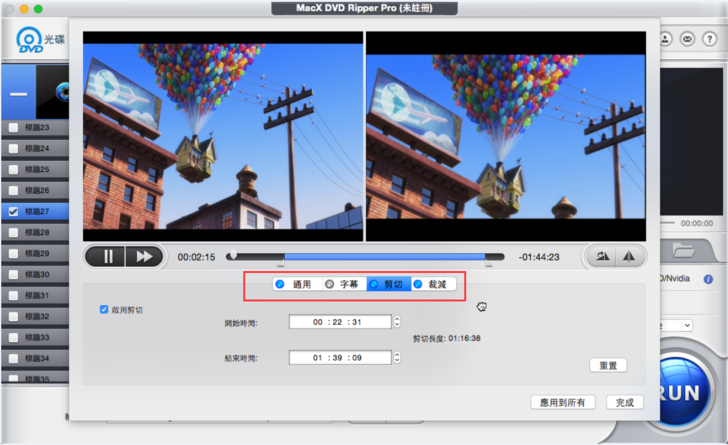Check the 標題23 checkbox
728x445 pixels.
(x=13, y=127)
